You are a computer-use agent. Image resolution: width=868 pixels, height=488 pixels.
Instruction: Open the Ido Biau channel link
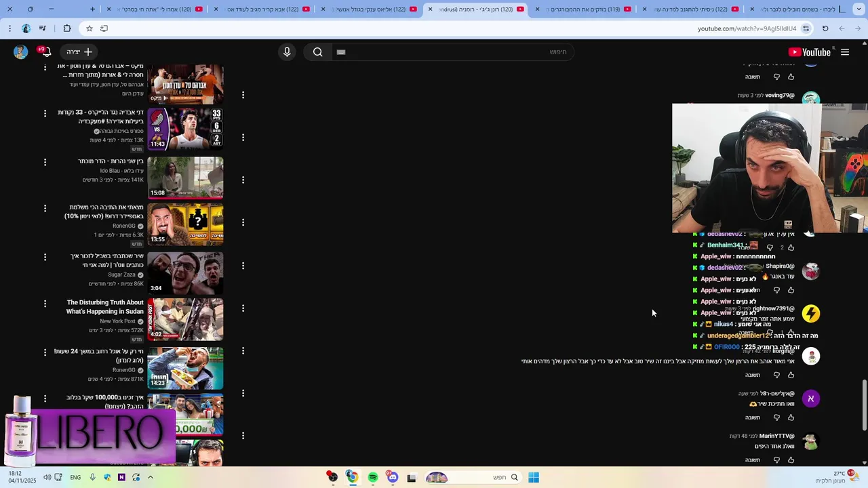click(122, 171)
